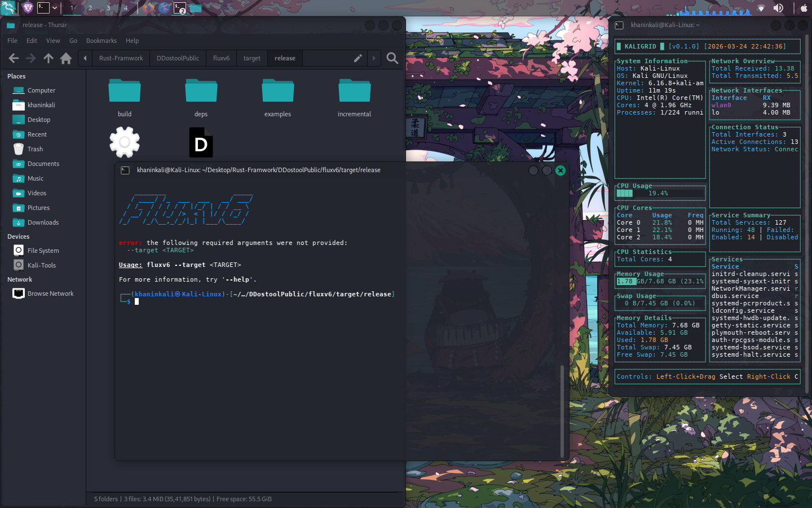Viewport: 812px width, 508px height.
Task: Click the volume speaker tray icon
Action: point(778,8)
